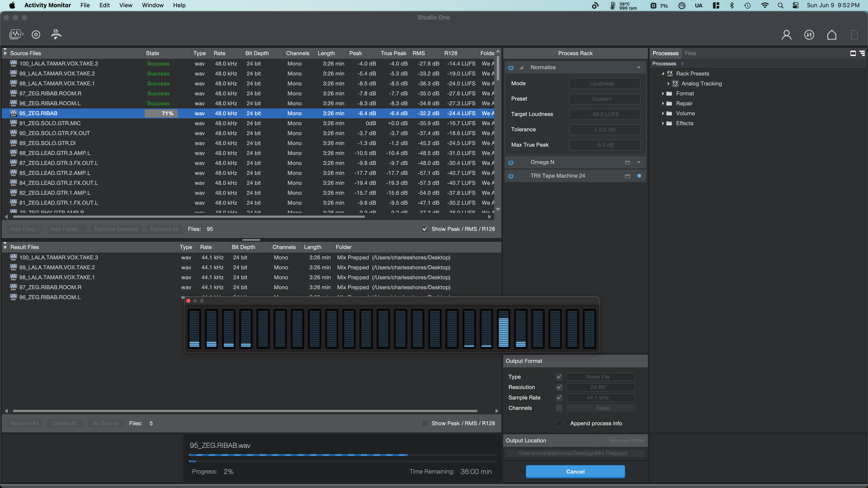Expand the Repair folder
868x488 pixels.
click(663, 103)
